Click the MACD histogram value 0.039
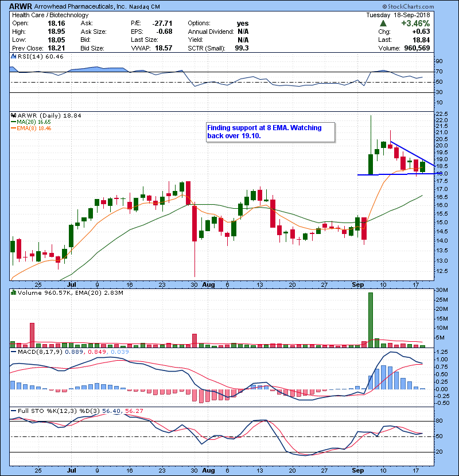 click(x=120, y=352)
